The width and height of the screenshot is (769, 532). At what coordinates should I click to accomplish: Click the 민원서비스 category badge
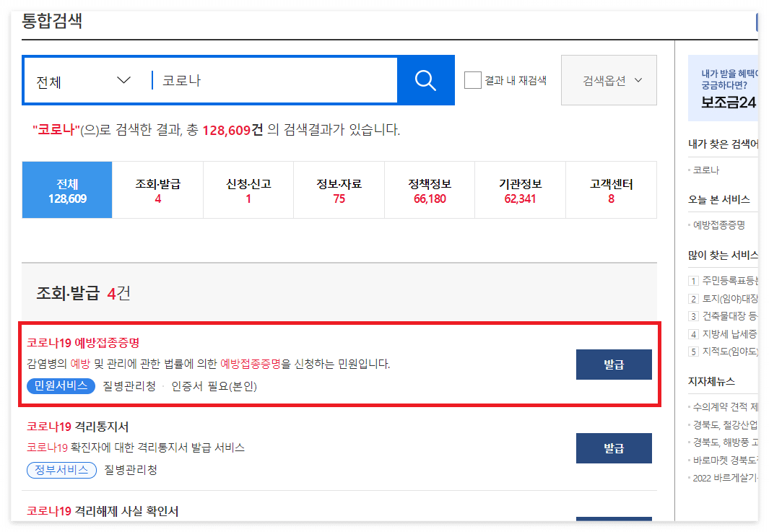click(60, 385)
